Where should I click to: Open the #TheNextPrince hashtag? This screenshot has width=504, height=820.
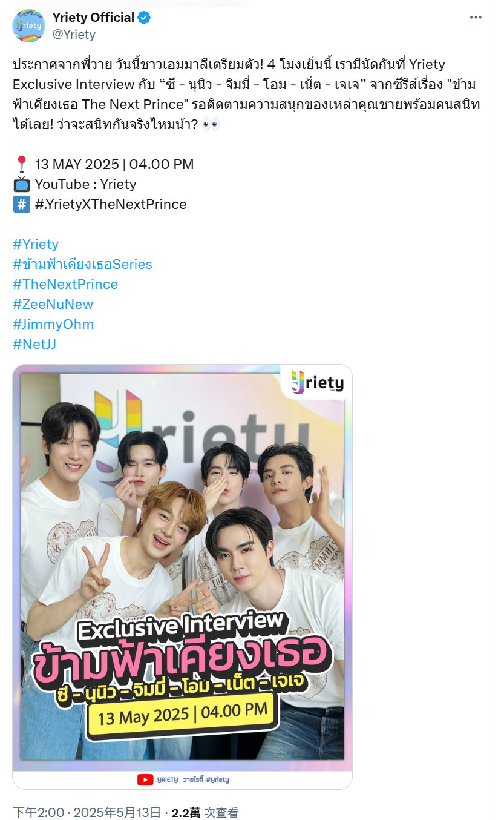click(65, 284)
